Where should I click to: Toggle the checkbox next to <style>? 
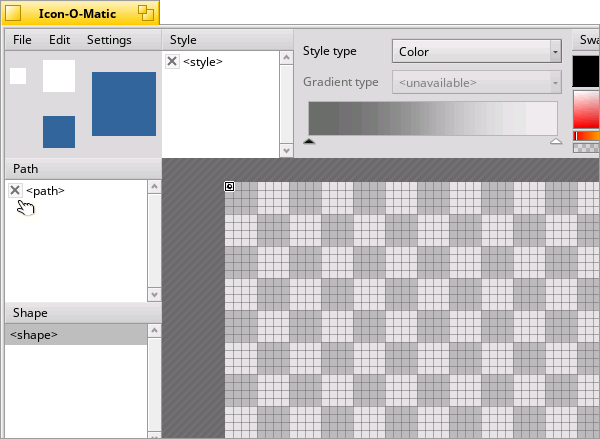172,62
